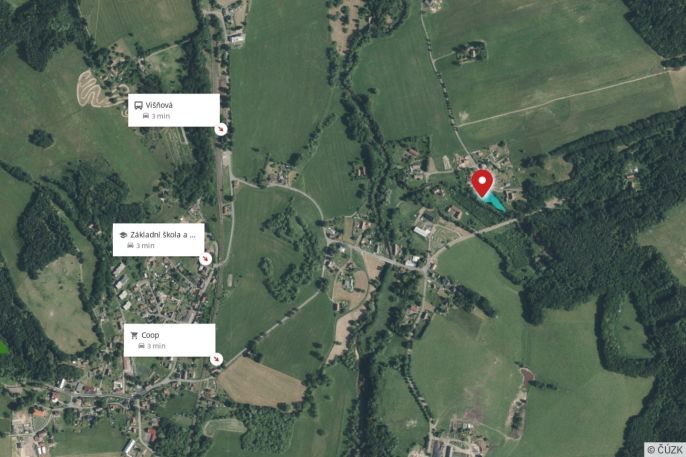
Task: Select the red arrow marker beside Višňová card
Action: click(x=221, y=129)
